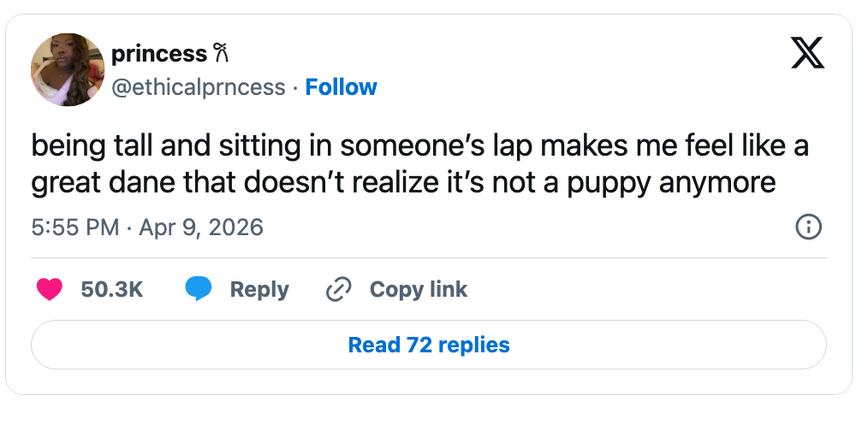
Task: Click the X logo
Action: (807, 53)
